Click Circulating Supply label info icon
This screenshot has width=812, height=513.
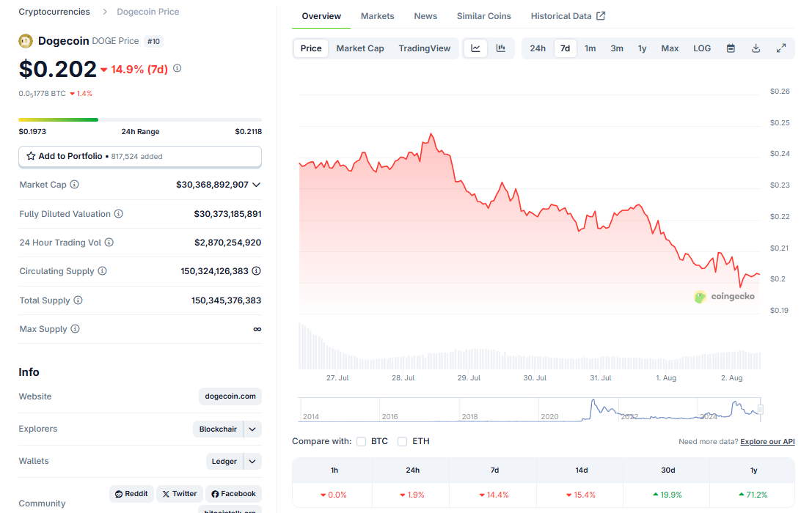pos(103,271)
